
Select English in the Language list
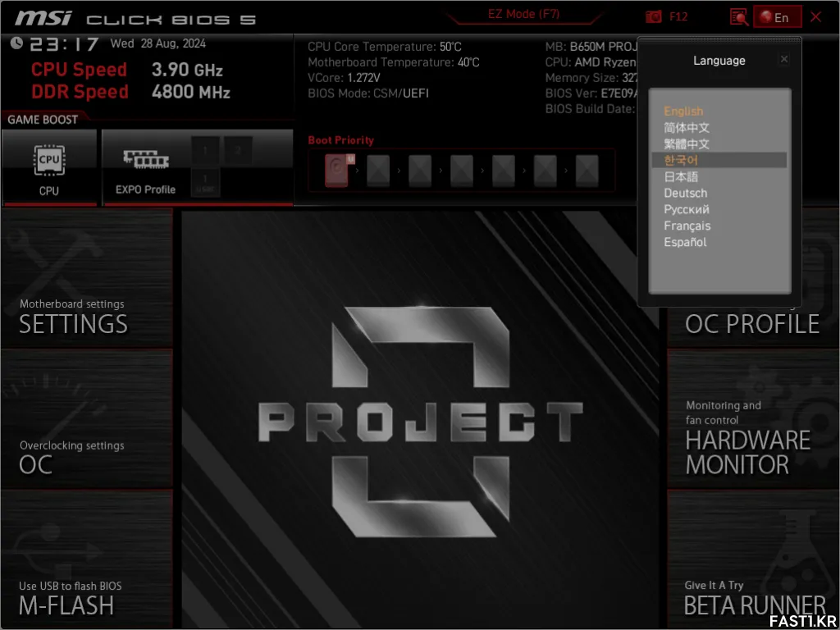click(x=683, y=112)
